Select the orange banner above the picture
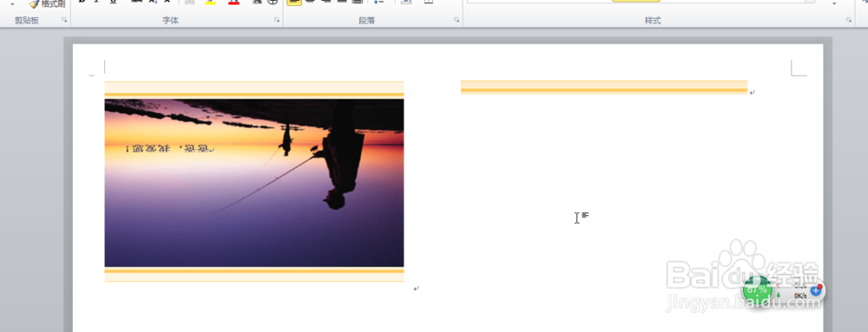The height and width of the screenshot is (332, 868). [x=254, y=89]
